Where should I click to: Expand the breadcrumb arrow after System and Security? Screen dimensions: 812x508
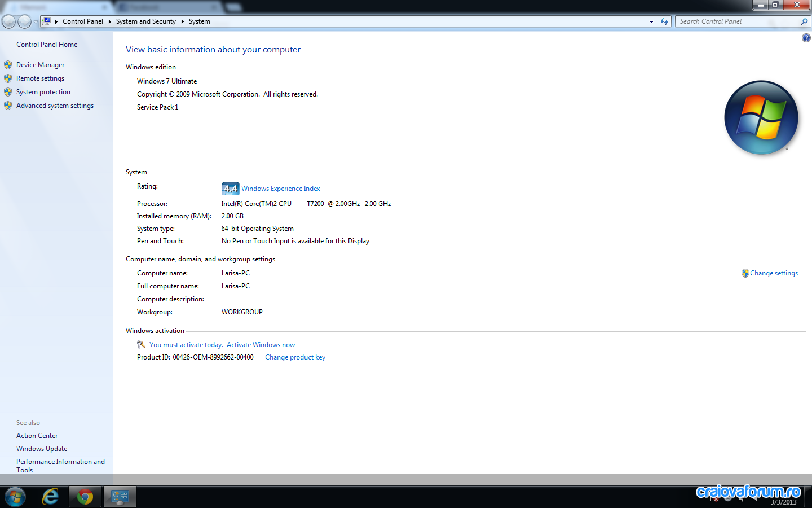coord(182,21)
